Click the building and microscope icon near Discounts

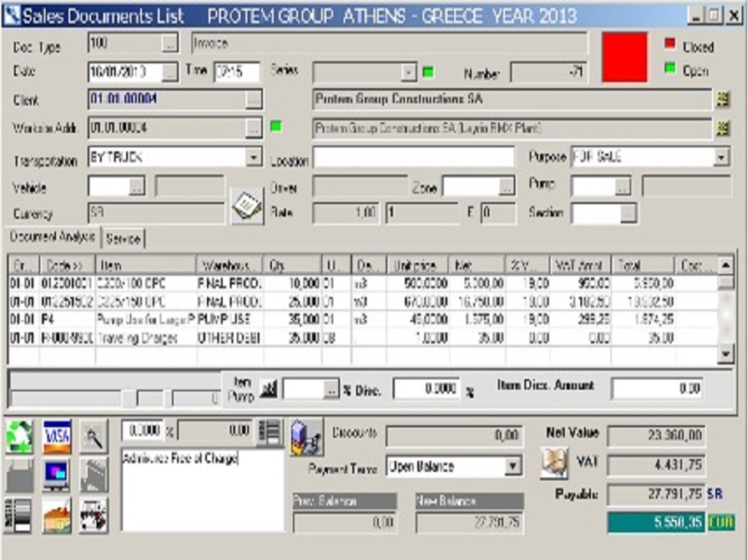click(306, 437)
